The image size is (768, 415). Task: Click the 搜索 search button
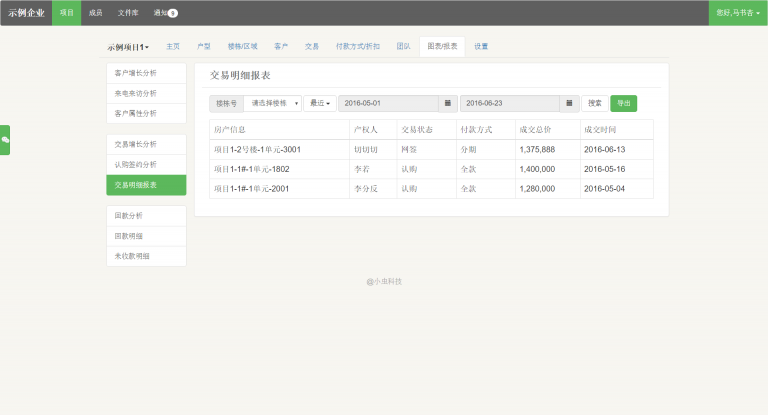pos(595,103)
